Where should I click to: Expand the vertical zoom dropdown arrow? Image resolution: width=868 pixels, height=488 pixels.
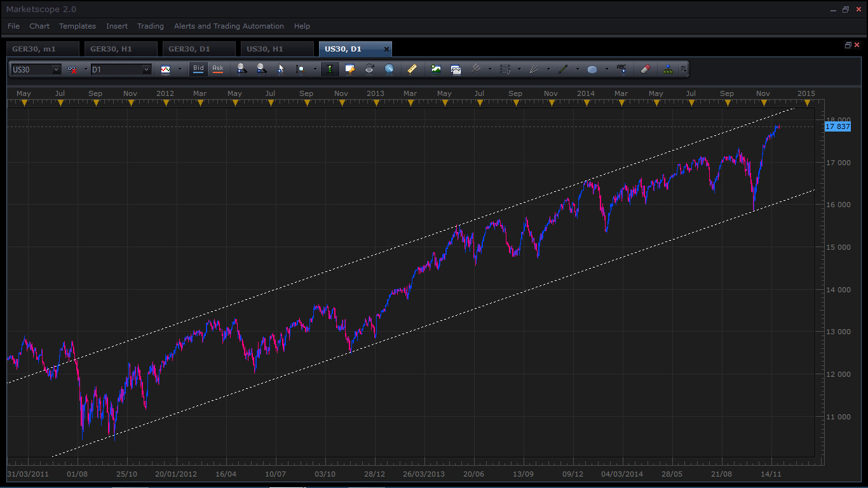(x=315, y=69)
